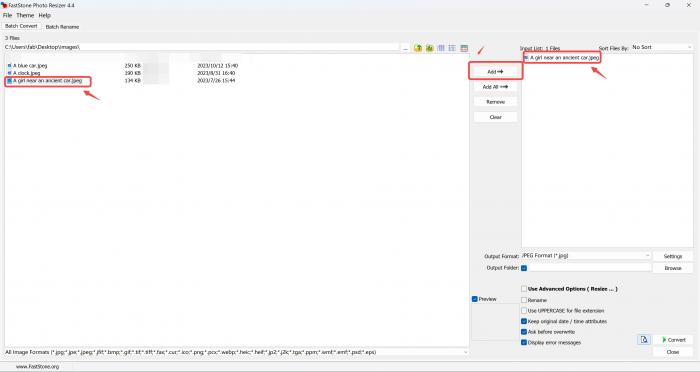Select the file A blue car.jpeg
Image resolution: width=700 pixels, height=372 pixels.
30,66
